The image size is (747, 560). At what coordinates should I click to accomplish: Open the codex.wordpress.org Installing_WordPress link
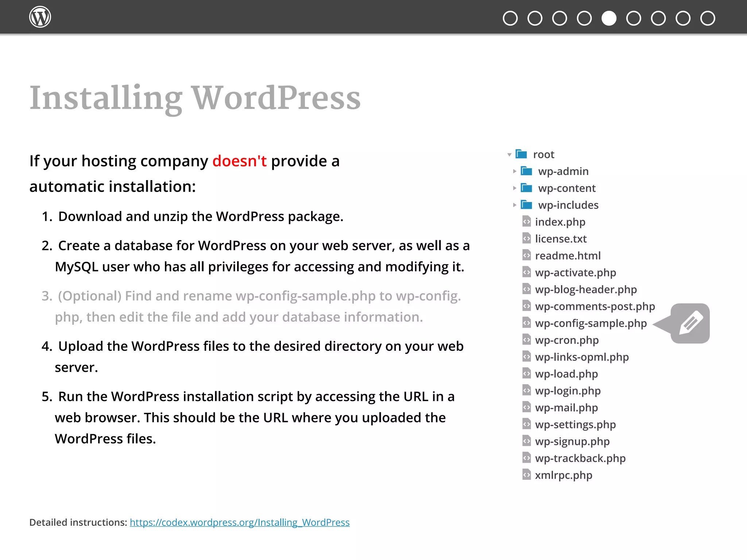240,522
